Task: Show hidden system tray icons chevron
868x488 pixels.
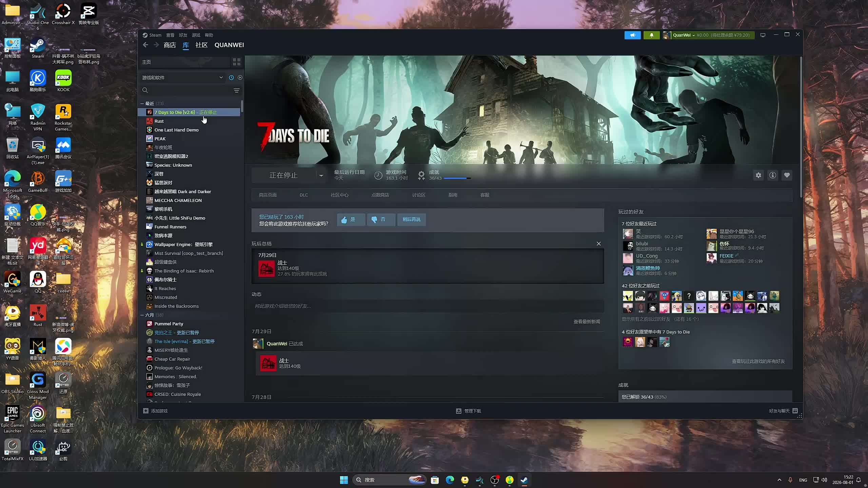Action: tap(779, 480)
